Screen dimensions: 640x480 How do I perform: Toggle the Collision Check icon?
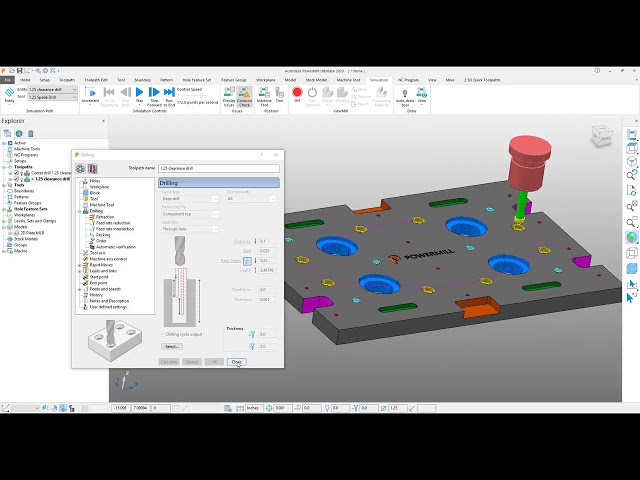[244, 97]
